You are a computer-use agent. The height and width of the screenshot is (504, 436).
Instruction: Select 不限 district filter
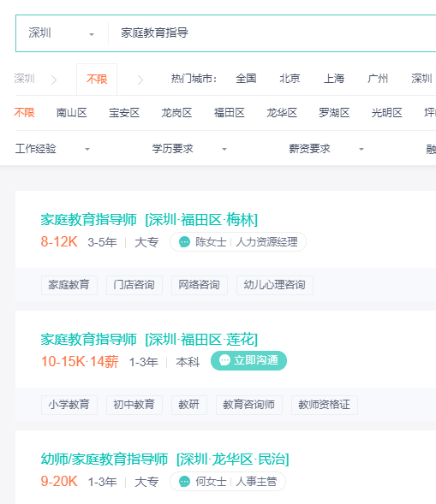[25, 113]
